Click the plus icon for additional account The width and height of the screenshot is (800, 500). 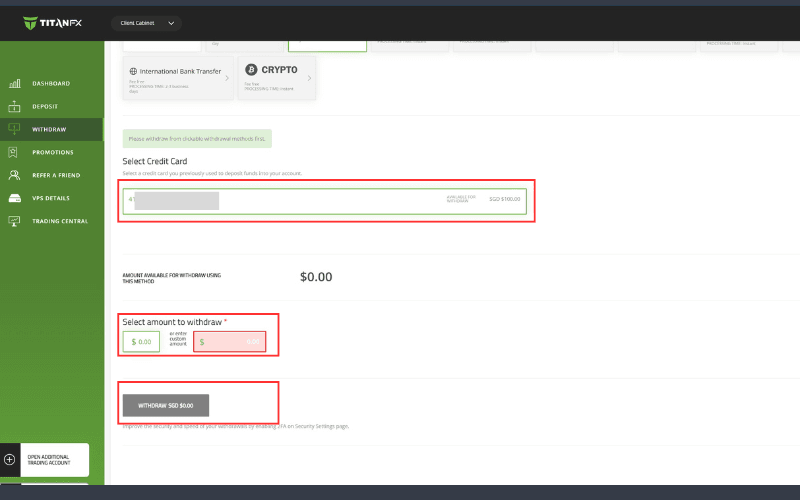point(10,460)
